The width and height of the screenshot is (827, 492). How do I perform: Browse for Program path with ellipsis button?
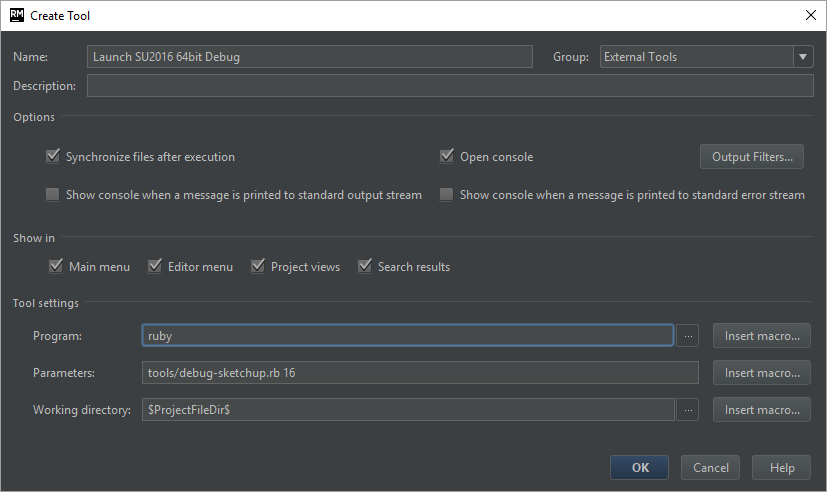pos(686,336)
